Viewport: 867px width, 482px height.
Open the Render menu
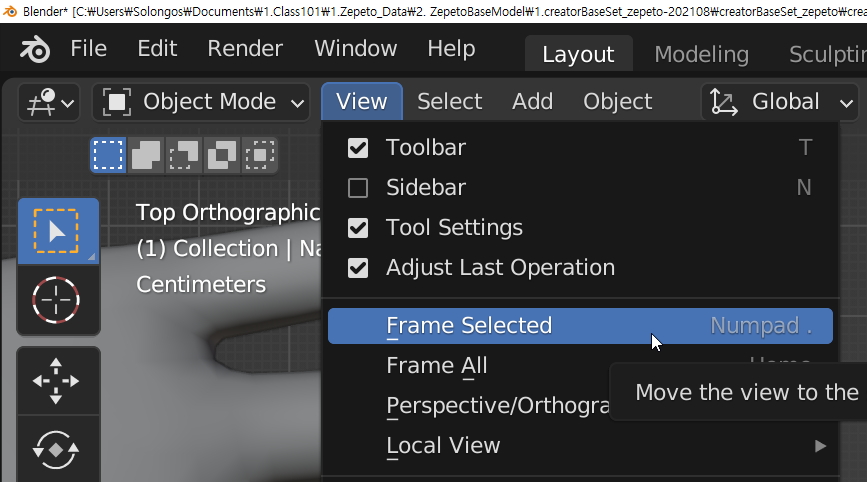pyautogui.click(x=245, y=49)
